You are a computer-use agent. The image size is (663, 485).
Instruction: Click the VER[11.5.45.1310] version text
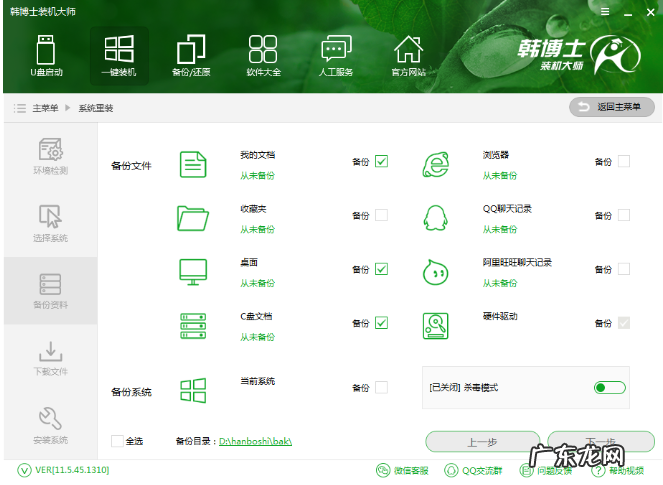(72, 470)
